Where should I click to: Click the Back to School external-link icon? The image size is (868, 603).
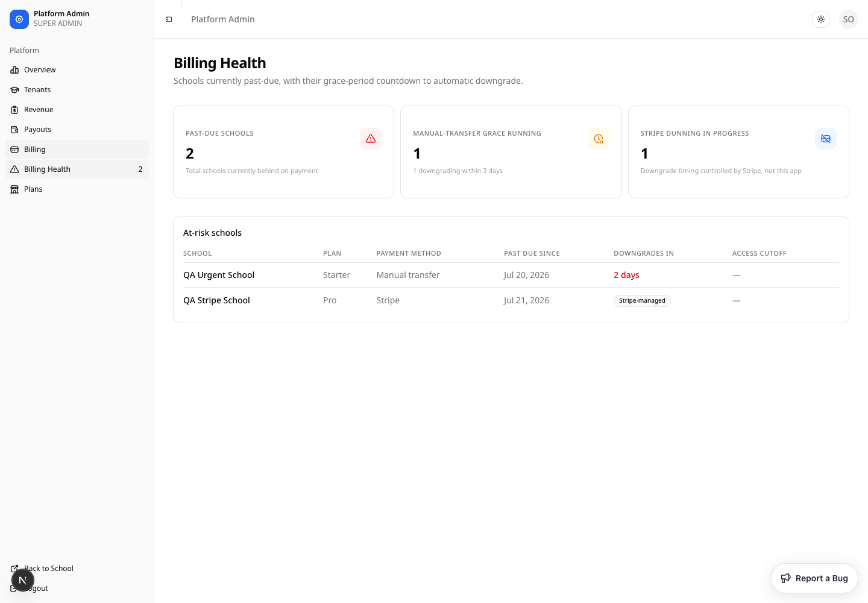pos(14,569)
